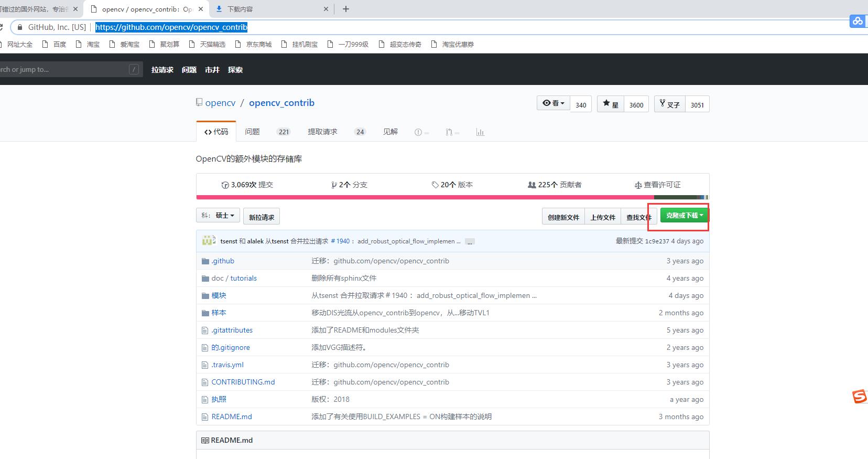
Task: Open the 京东商城 bookmark
Action: point(253,45)
